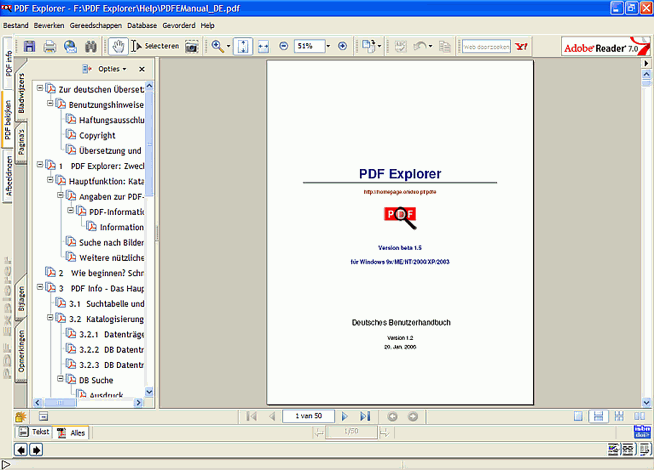The image size is (654, 470).
Task: Select the Copyright bookmark
Action: click(97, 135)
